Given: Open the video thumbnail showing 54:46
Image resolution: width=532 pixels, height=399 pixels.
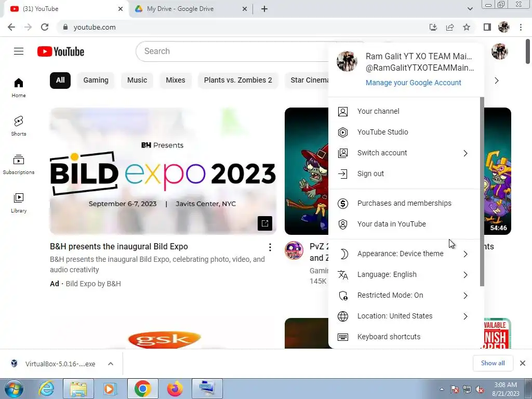Looking at the screenshot, I should [x=497, y=171].
